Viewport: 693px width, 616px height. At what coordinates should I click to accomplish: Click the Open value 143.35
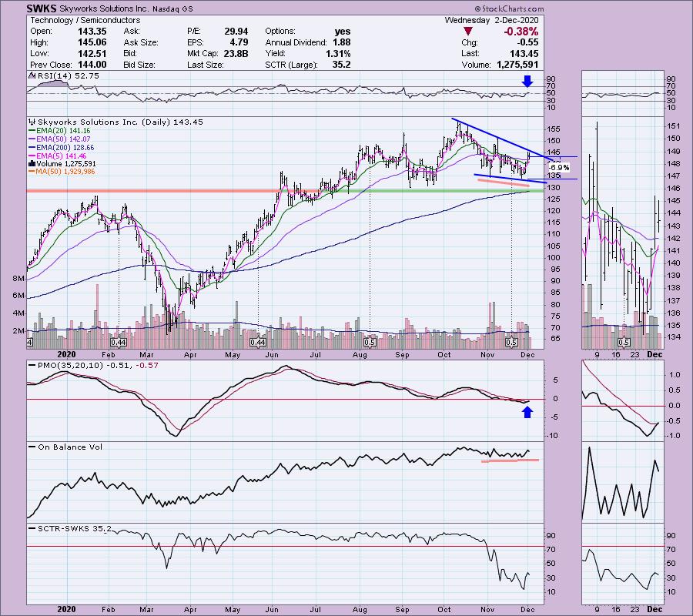coord(92,32)
